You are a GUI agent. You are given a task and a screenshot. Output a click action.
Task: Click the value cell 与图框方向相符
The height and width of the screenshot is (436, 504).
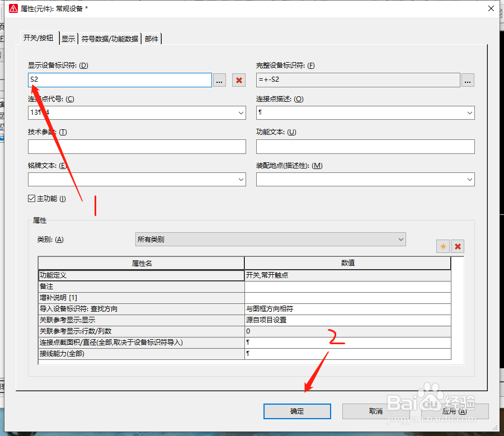pyautogui.click(x=348, y=309)
